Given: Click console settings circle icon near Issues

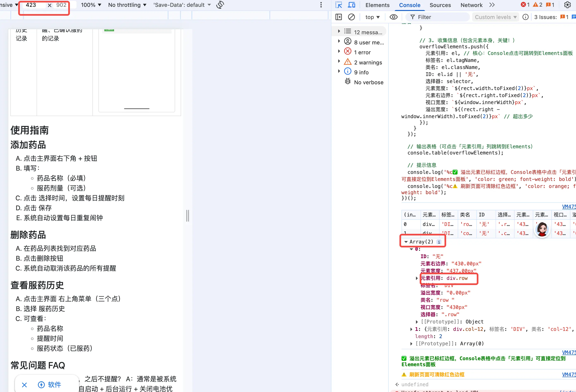Looking at the screenshot, I should [525, 17].
